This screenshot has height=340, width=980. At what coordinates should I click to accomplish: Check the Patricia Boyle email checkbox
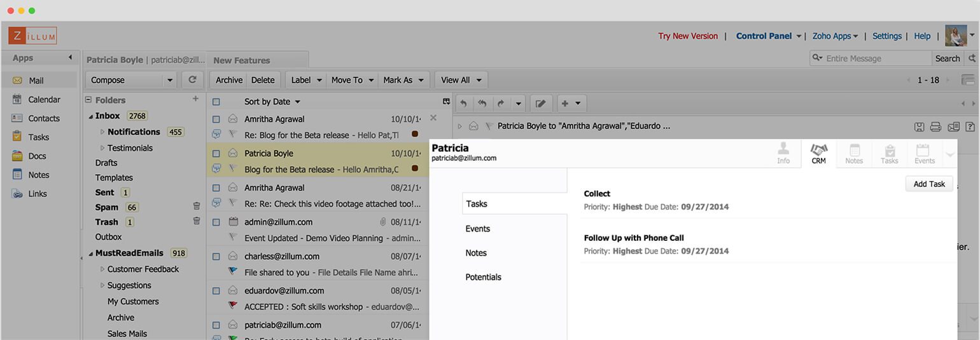(x=216, y=153)
